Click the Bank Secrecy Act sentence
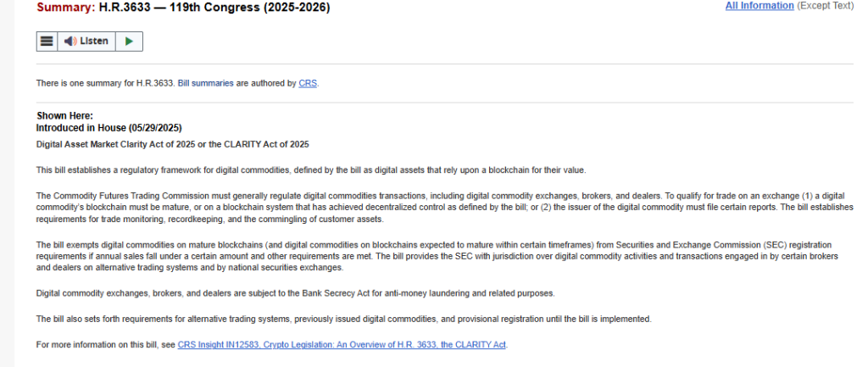The width and height of the screenshot is (868, 367). [294, 293]
